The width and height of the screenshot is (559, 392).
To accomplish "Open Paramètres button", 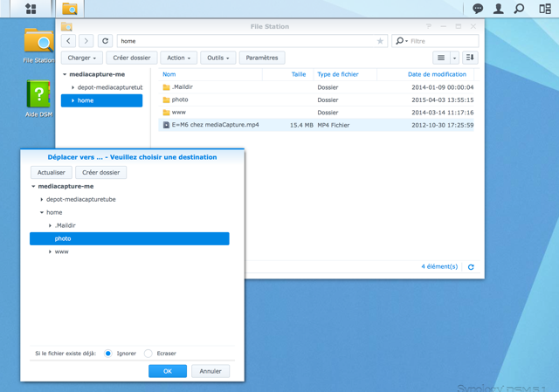I will pos(262,58).
